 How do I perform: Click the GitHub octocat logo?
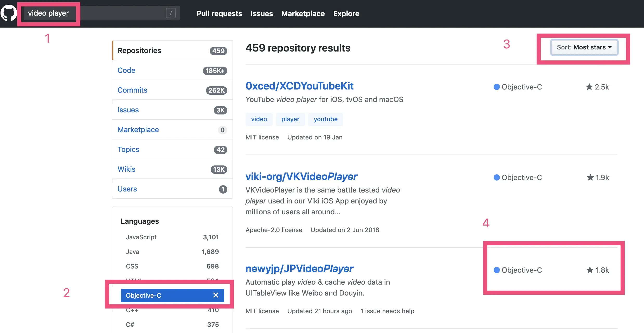(9, 13)
